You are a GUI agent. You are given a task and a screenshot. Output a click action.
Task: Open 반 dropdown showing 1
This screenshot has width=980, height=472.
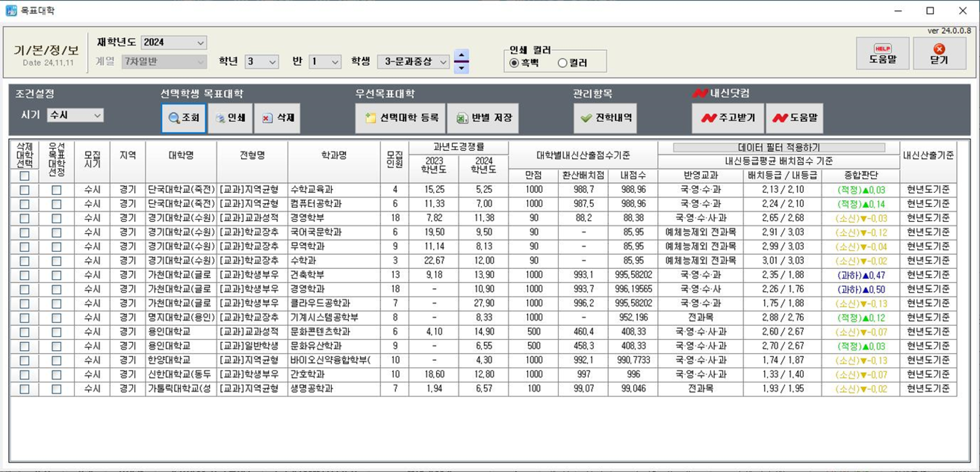pos(325,62)
